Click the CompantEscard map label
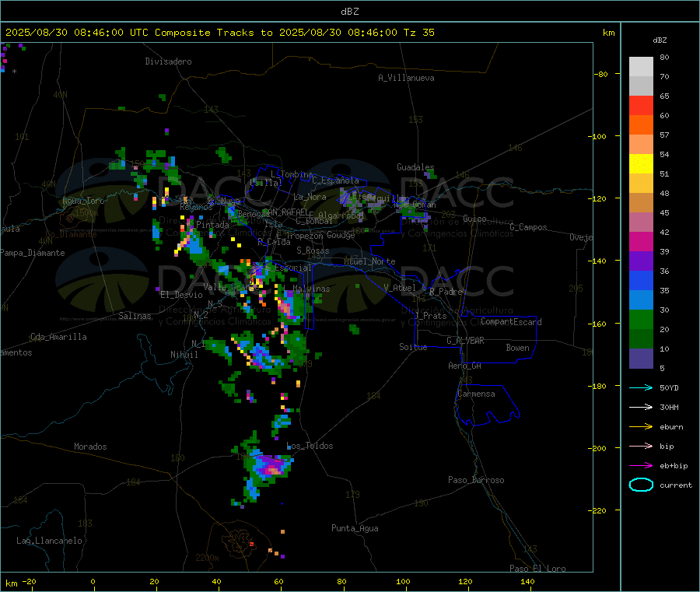 pyautogui.click(x=511, y=322)
